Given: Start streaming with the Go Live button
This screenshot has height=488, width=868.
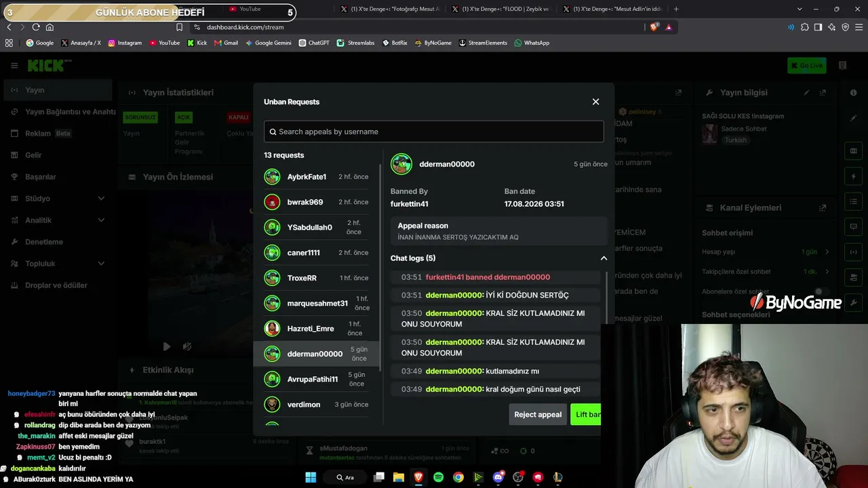Looking at the screenshot, I should tap(806, 66).
